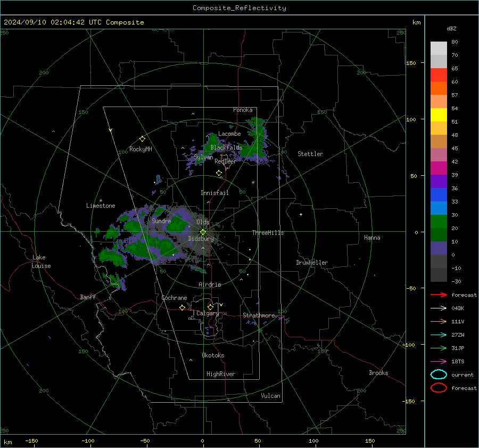Select the yellow diamond marker above the Calgary label
The image size is (479, 448).
click(x=210, y=307)
